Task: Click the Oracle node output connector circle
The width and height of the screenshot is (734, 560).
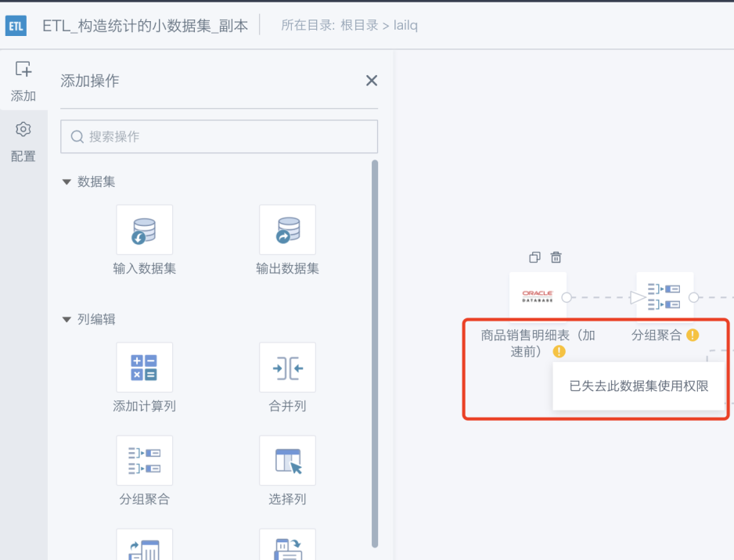Action: pyautogui.click(x=567, y=297)
